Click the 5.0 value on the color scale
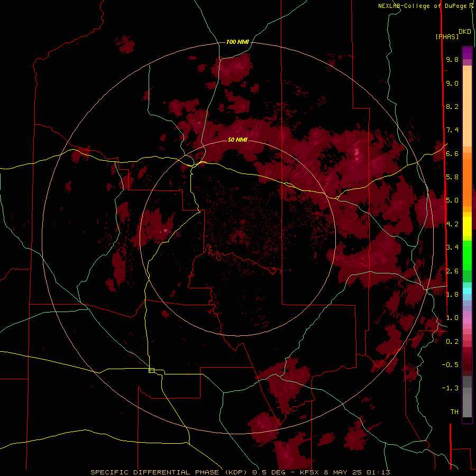This screenshot has height=476, width=476. (452, 200)
